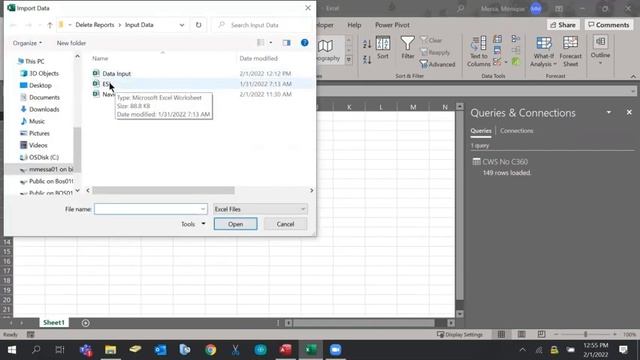Sort files by Date modified column
Viewport: 640px width, 360px height.
click(x=259, y=58)
